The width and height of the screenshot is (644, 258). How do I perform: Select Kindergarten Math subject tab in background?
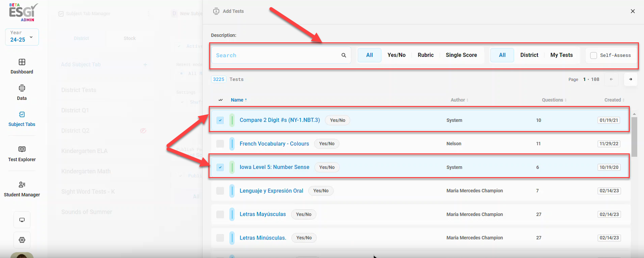[x=86, y=171]
